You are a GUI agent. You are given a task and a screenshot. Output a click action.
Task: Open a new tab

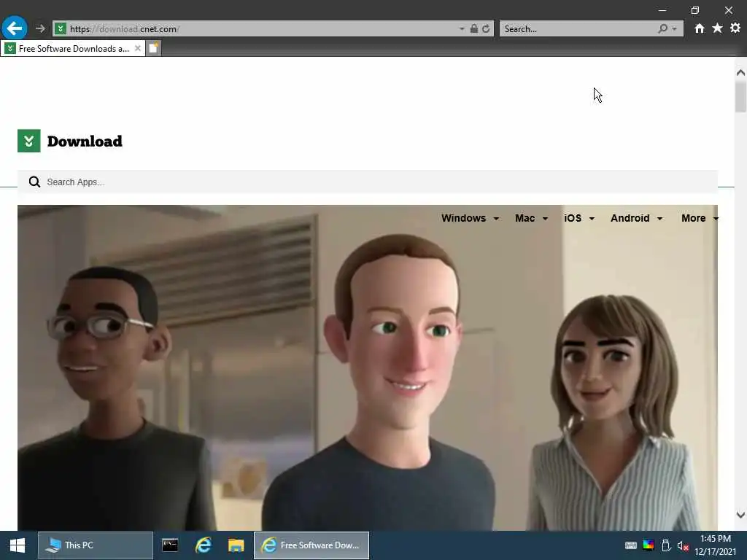153,49
